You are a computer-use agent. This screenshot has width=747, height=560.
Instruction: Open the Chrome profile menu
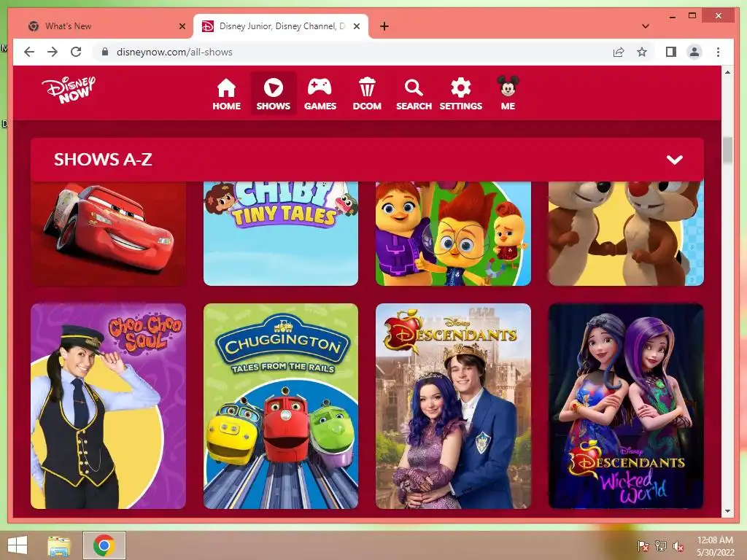coord(694,52)
